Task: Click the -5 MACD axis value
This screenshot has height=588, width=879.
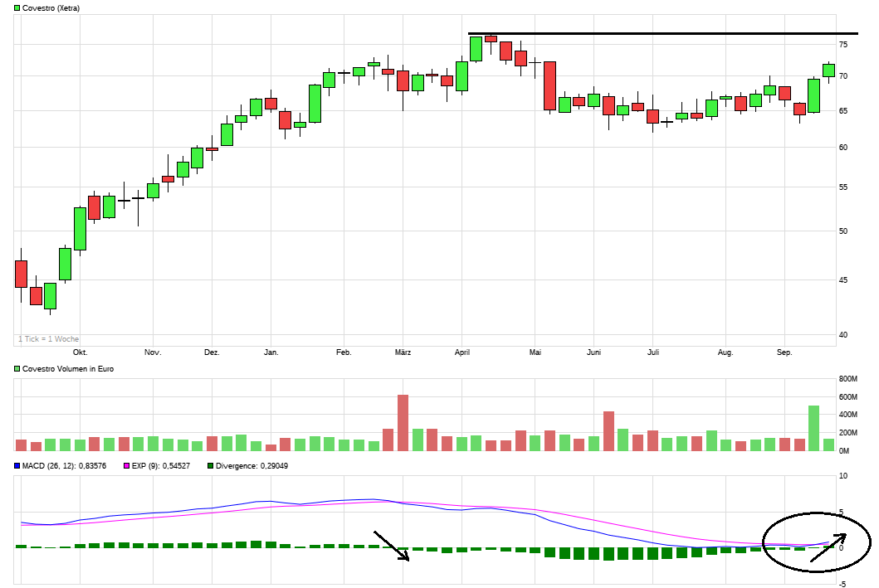Action: tap(842, 584)
